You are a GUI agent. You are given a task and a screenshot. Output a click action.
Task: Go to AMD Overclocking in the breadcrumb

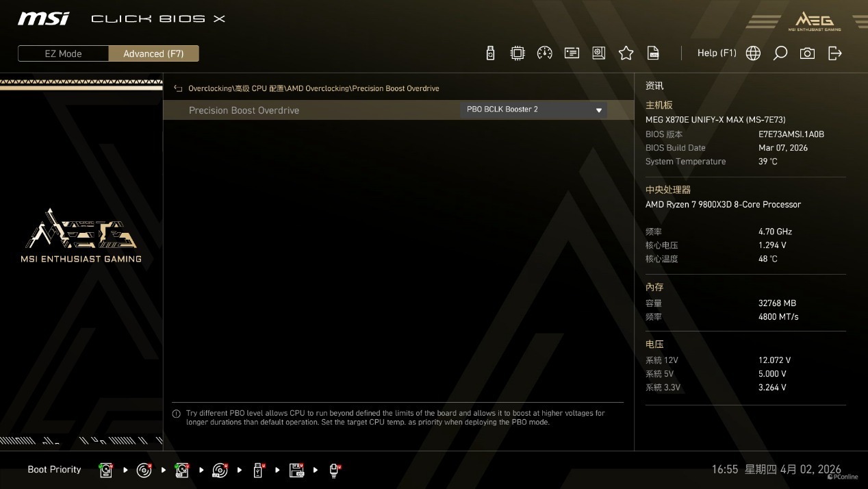click(x=318, y=88)
